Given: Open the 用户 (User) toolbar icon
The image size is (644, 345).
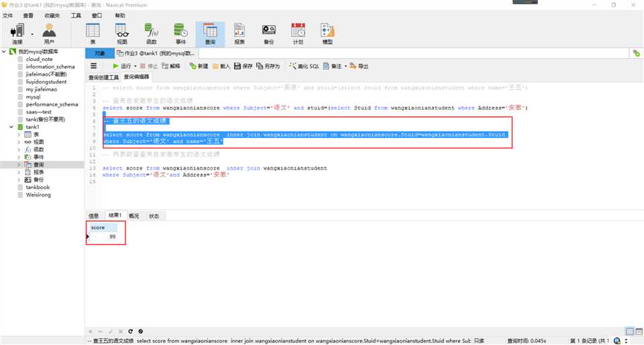Looking at the screenshot, I should (49, 33).
